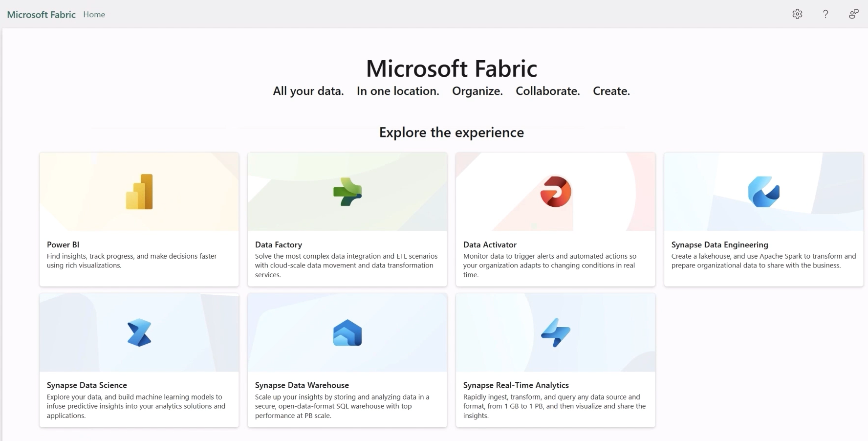Click the Synapse Data Warehouse house icon
The height and width of the screenshot is (441, 868).
coord(347,333)
